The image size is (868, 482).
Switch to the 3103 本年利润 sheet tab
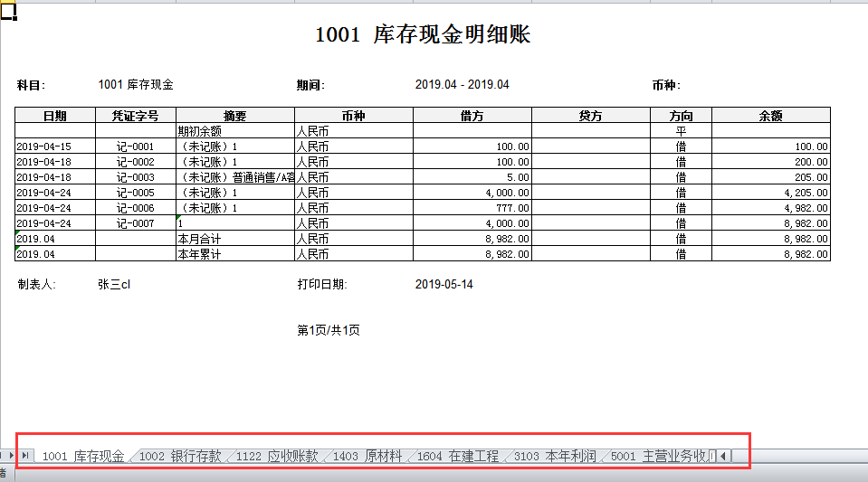pyautogui.click(x=555, y=456)
